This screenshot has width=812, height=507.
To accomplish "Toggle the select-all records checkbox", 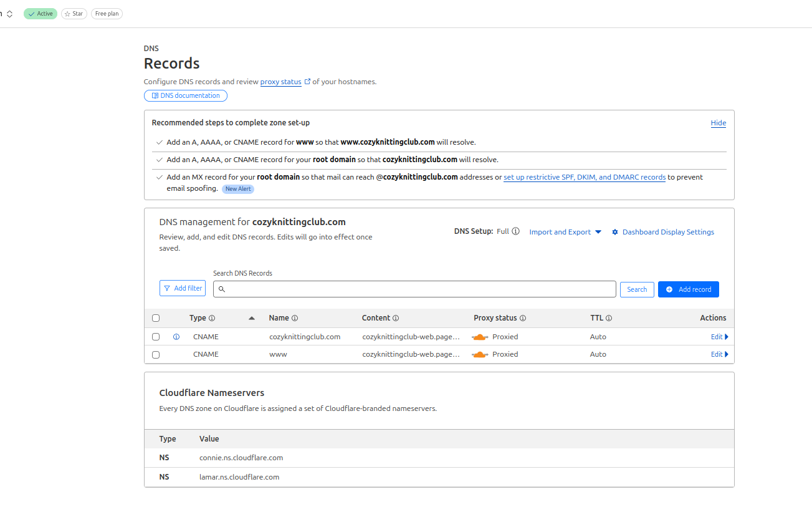I will pos(156,318).
